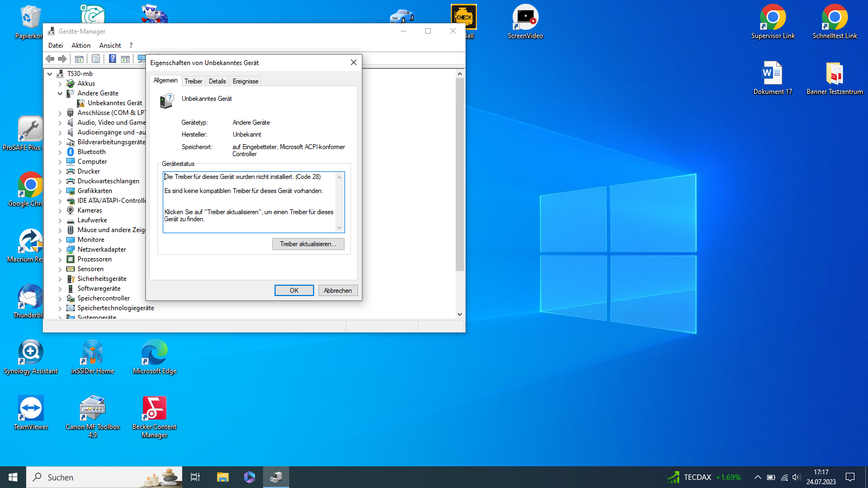
Task: Collapse the Andere Geräte tree branch
Action: tap(60, 93)
